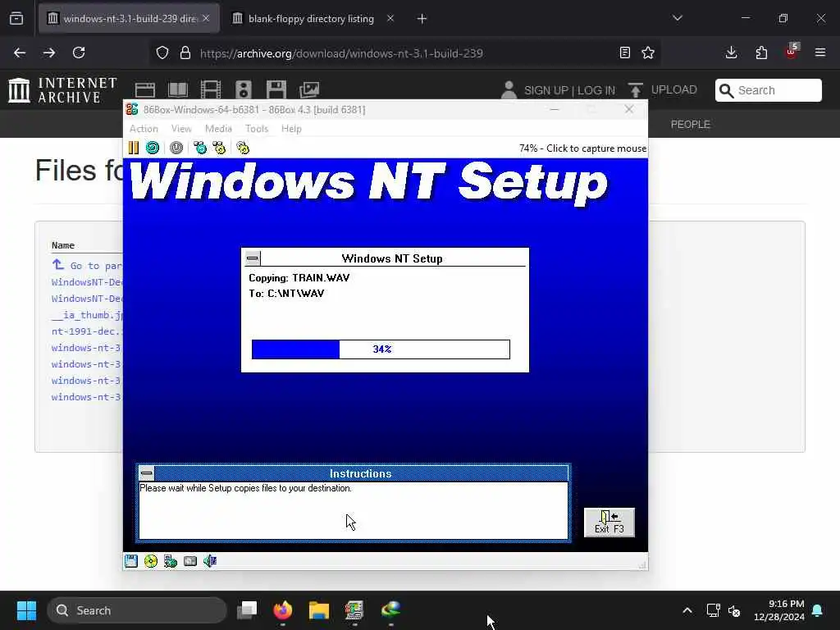This screenshot has width=840, height=630.
Task: Click the Internet Archive search field
Action: coord(768,90)
